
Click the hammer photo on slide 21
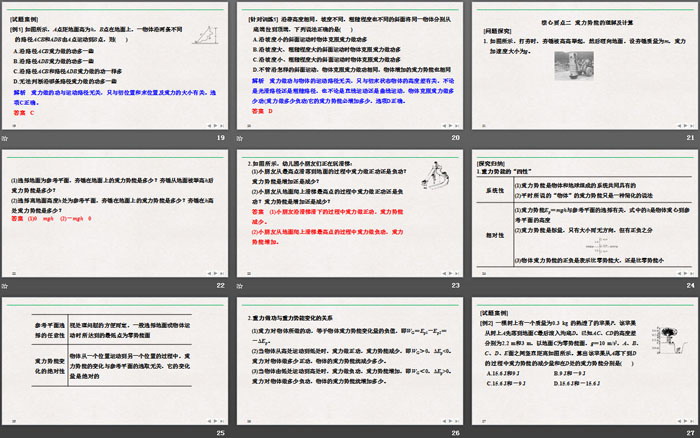click(x=574, y=66)
